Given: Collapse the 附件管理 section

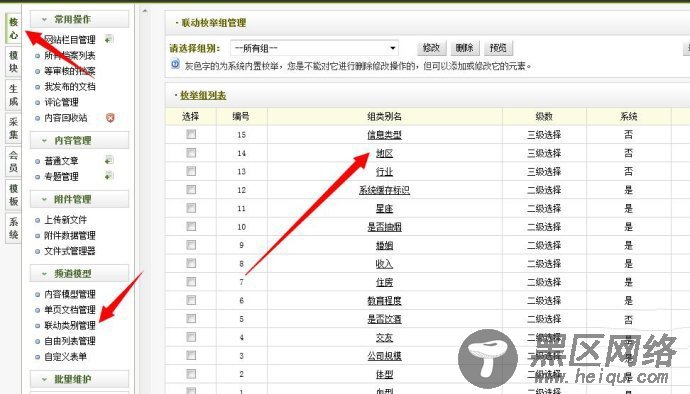Looking at the screenshot, I should point(79,199).
